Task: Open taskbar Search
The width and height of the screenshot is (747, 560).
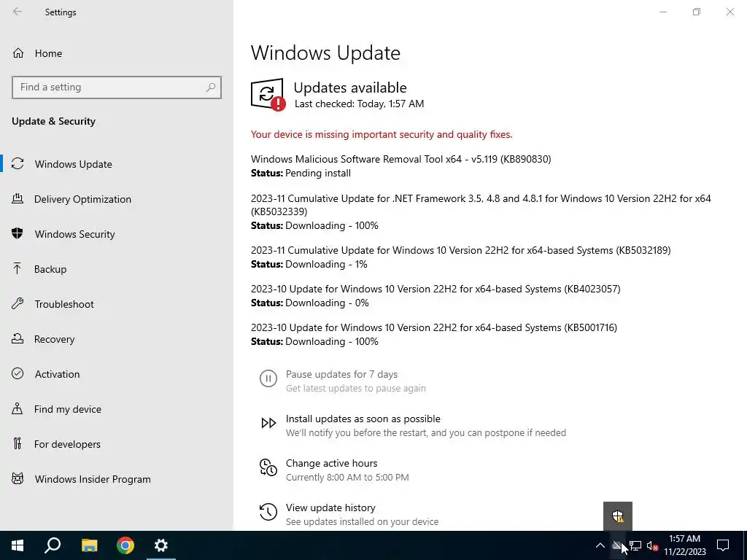Action: pos(53,545)
